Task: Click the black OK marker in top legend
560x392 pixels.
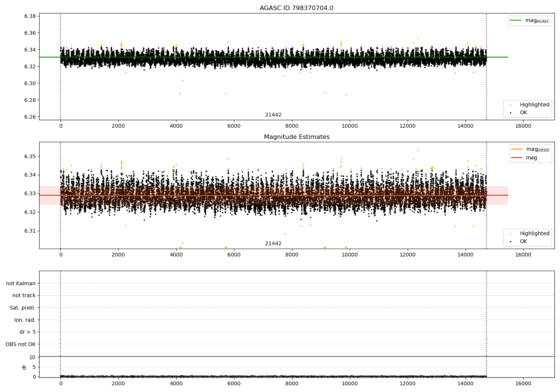Action: pyautogui.click(x=511, y=113)
